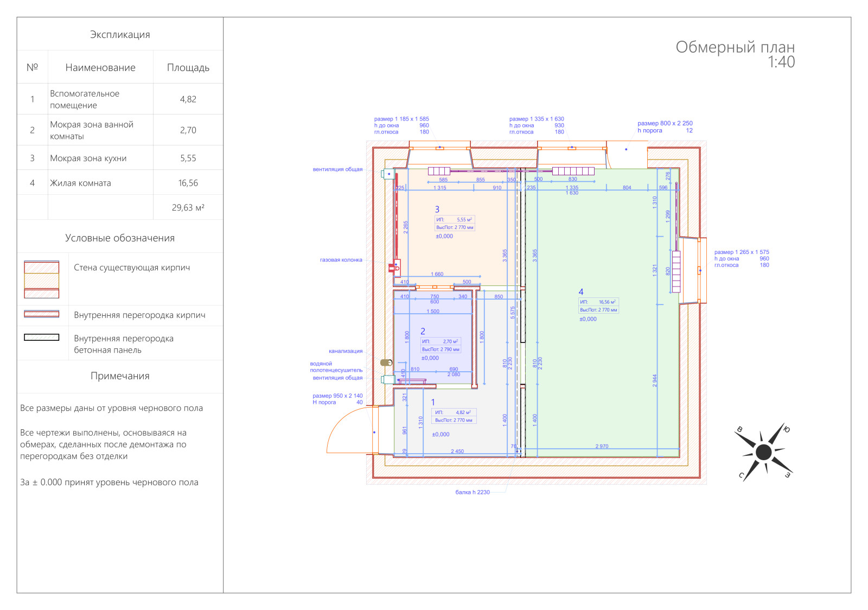Select the 'газовая колонка' callout text

tap(341, 260)
